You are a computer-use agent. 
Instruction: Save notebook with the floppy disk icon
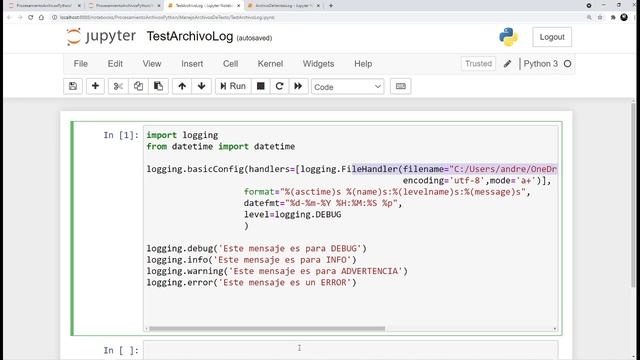tap(73, 86)
